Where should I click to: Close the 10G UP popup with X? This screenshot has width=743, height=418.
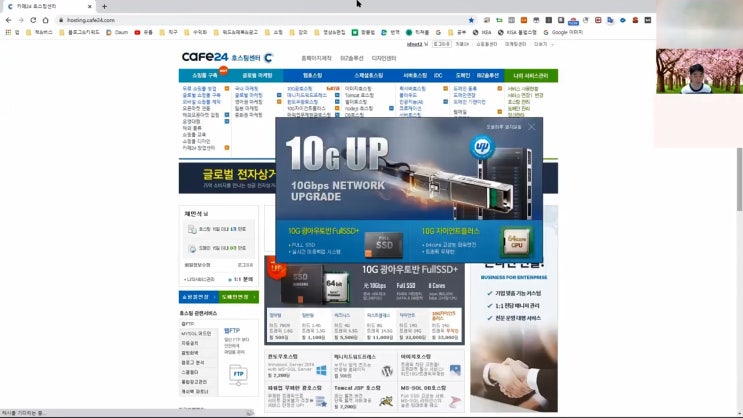pyautogui.click(x=532, y=127)
